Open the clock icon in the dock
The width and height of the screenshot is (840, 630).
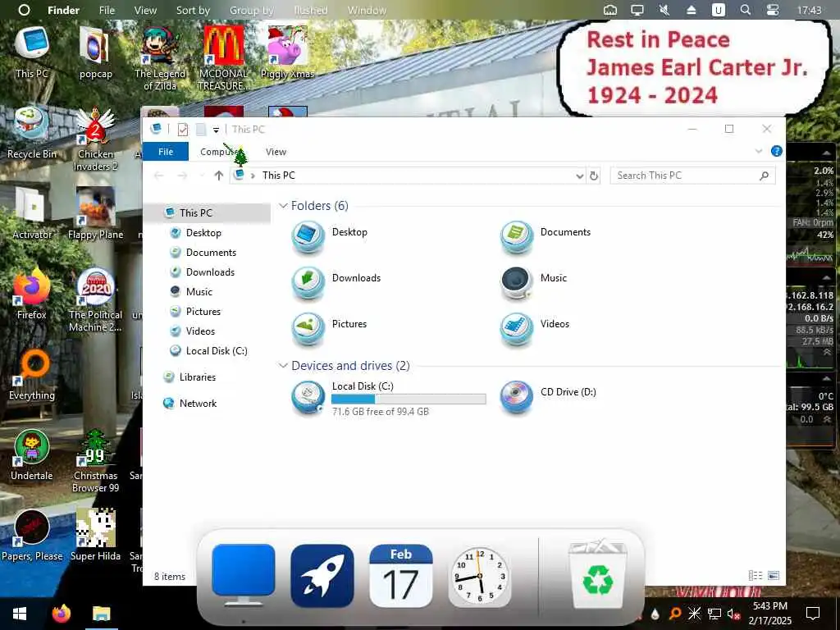479,577
